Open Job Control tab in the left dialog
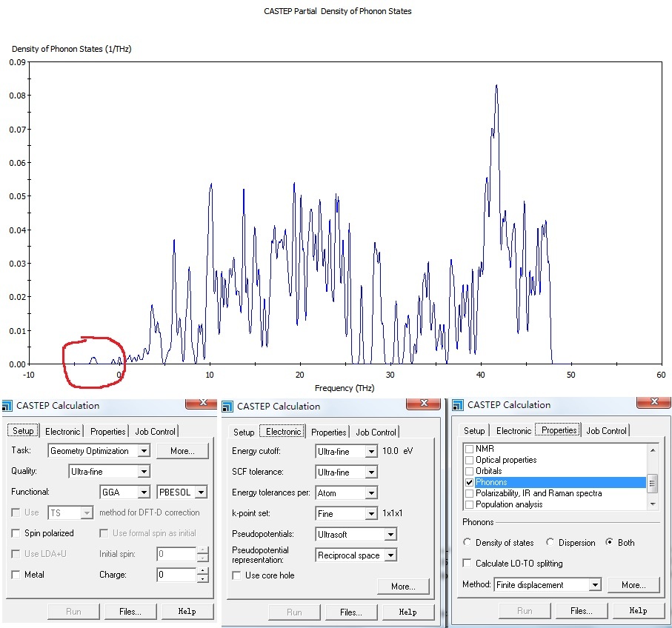 point(155,431)
